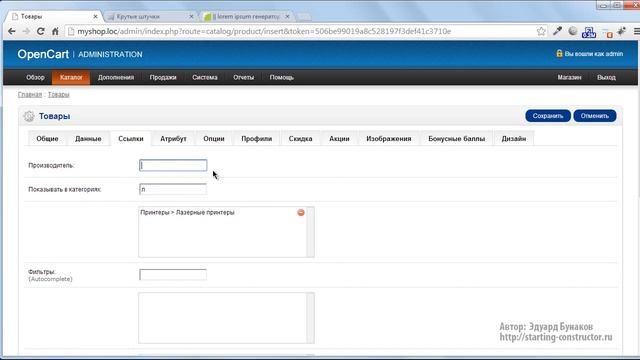Switch to the Данные tab
Viewport: 640px width, 360px height.
pyautogui.click(x=88, y=139)
